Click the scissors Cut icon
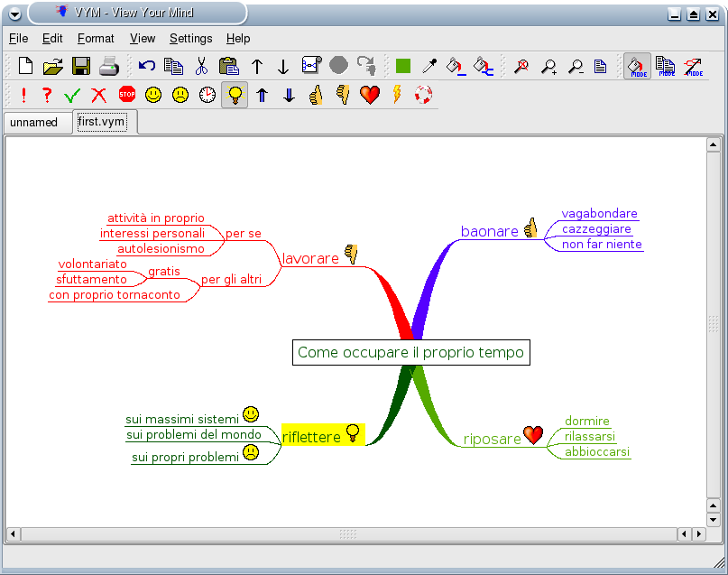 (x=201, y=66)
